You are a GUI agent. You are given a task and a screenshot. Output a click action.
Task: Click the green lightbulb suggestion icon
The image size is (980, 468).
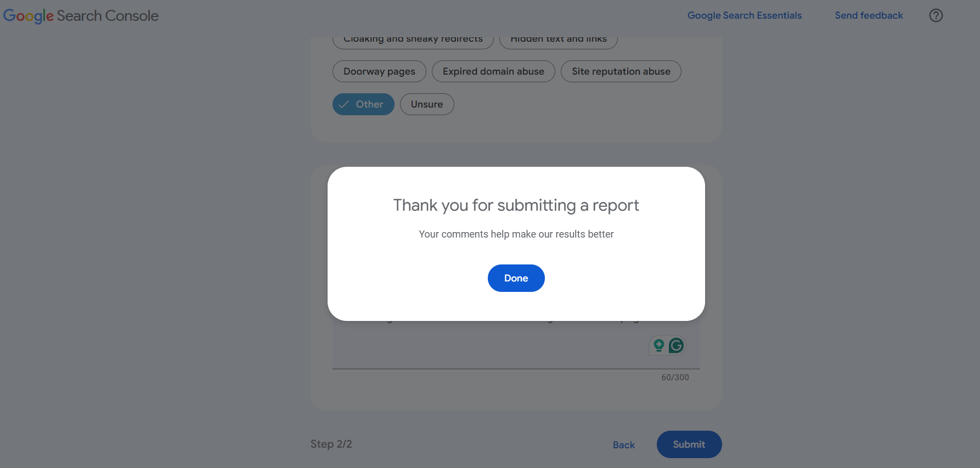[x=658, y=345]
